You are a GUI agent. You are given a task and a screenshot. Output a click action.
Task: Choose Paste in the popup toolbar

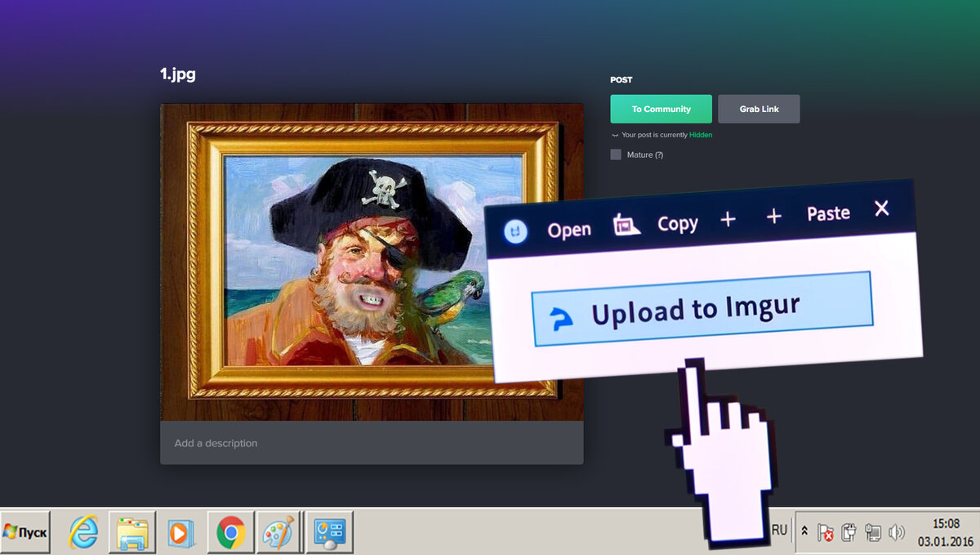(828, 213)
